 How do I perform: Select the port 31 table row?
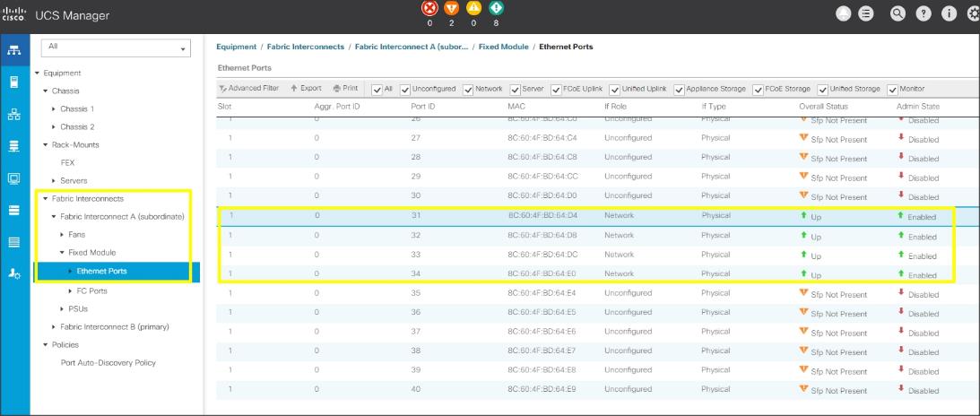pos(597,216)
